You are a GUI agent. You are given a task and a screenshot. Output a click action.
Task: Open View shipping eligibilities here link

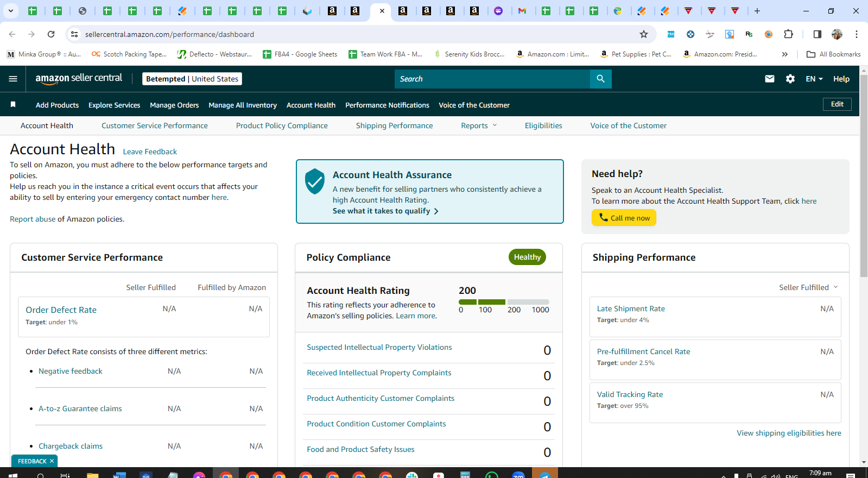coord(789,433)
